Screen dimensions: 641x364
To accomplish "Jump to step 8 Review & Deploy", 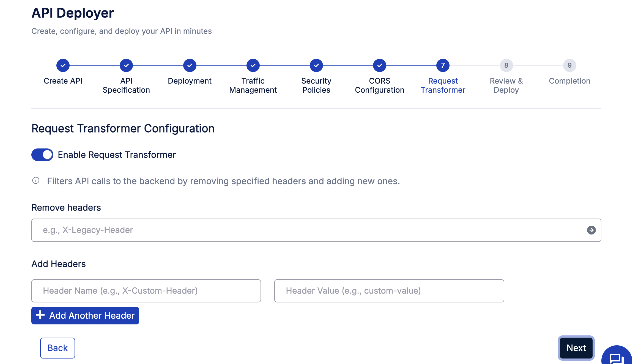I will point(506,65).
